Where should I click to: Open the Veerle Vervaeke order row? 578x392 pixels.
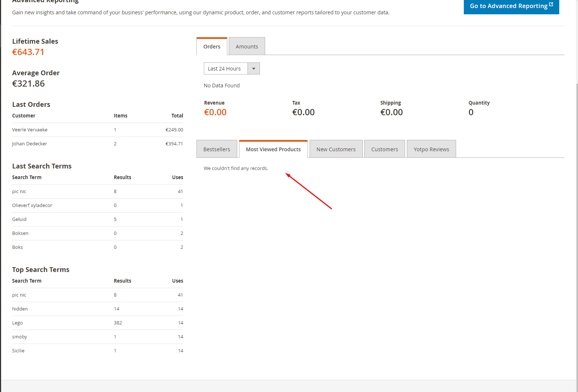pos(30,130)
